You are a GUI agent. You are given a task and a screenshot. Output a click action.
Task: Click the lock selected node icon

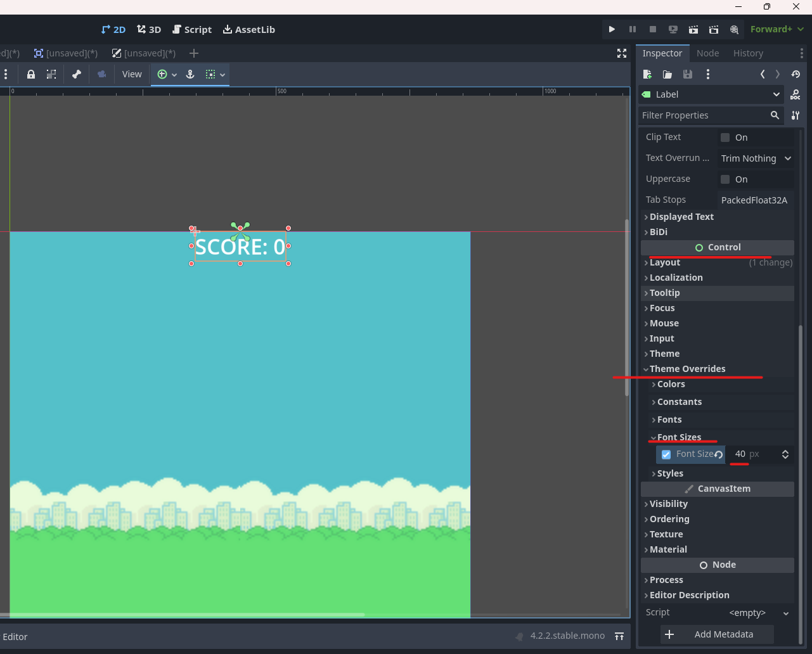pos(31,74)
